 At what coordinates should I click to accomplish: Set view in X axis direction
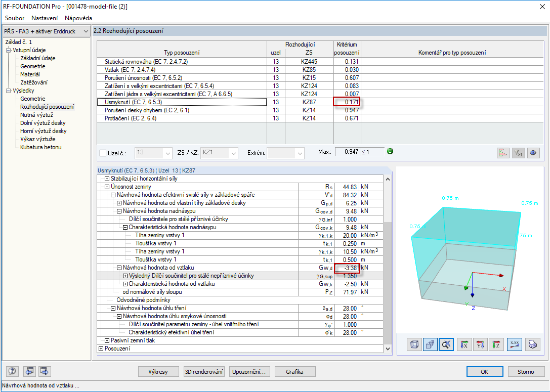(x=464, y=344)
